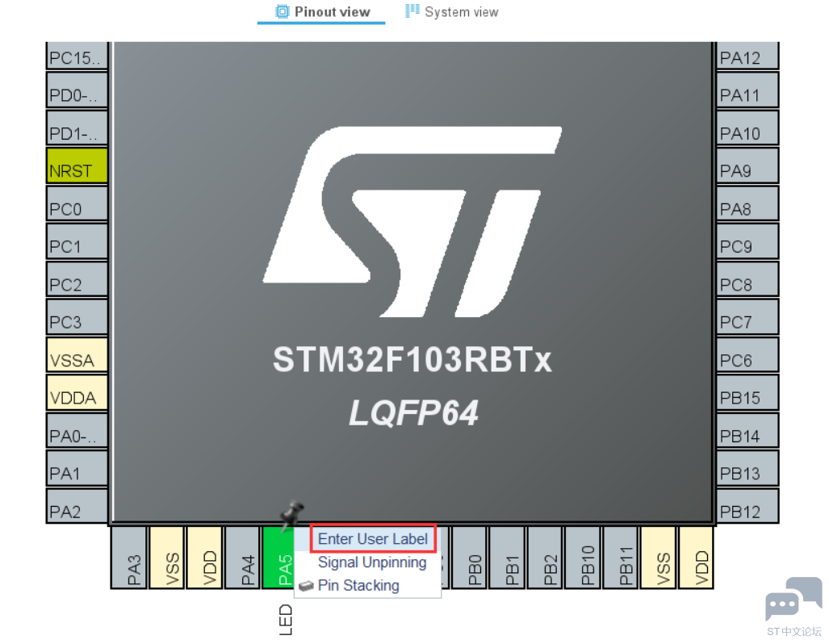Select pin PA10

point(747,132)
